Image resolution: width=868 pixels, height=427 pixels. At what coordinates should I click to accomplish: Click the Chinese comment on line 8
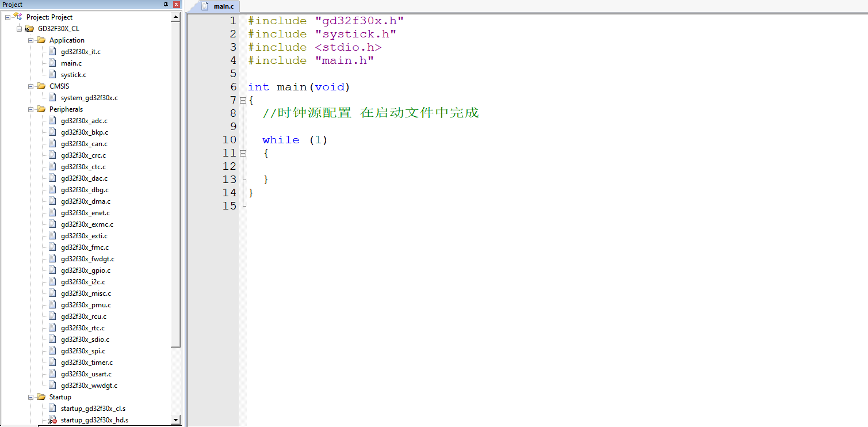370,113
